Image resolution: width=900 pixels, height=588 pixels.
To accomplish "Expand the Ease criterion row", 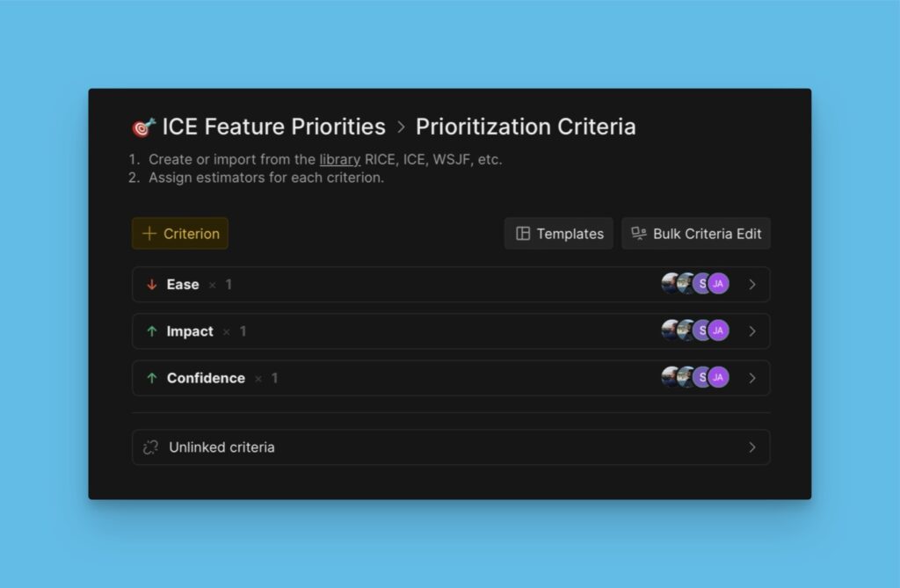I will (x=752, y=284).
